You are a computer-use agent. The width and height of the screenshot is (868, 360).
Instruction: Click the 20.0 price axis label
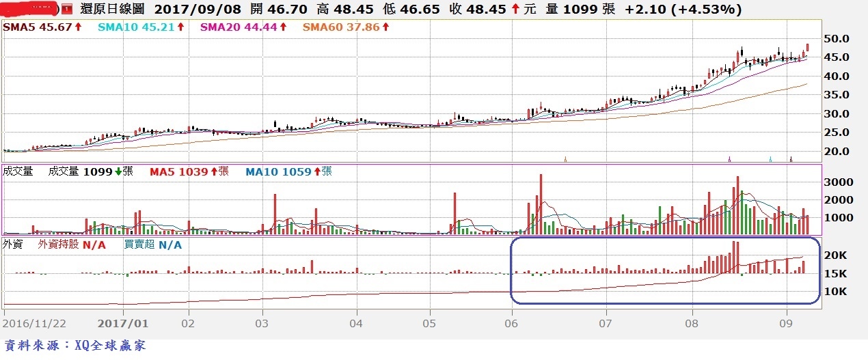[837, 151]
